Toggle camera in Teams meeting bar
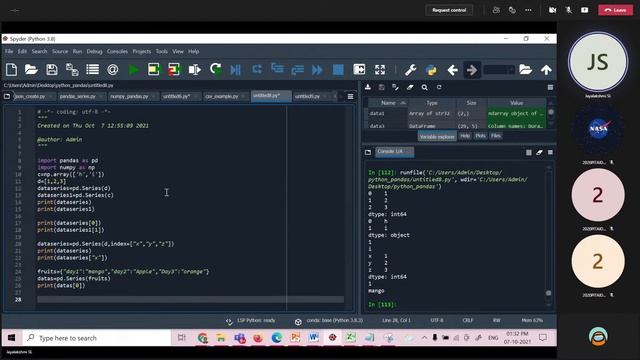 [552, 10]
